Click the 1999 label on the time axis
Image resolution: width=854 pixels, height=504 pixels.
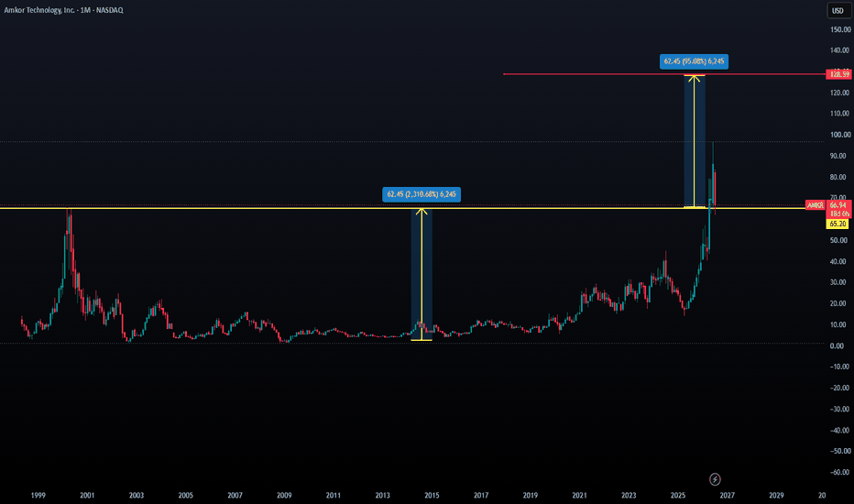(x=38, y=495)
